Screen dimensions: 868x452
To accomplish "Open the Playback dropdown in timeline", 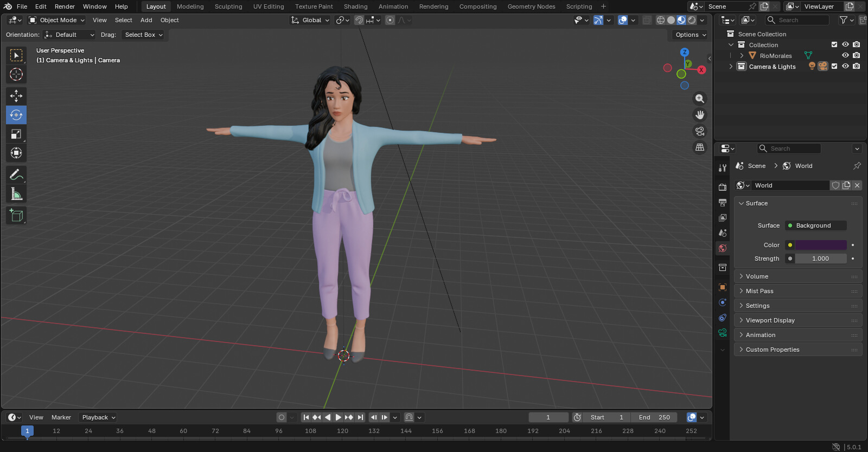I will pos(98,417).
